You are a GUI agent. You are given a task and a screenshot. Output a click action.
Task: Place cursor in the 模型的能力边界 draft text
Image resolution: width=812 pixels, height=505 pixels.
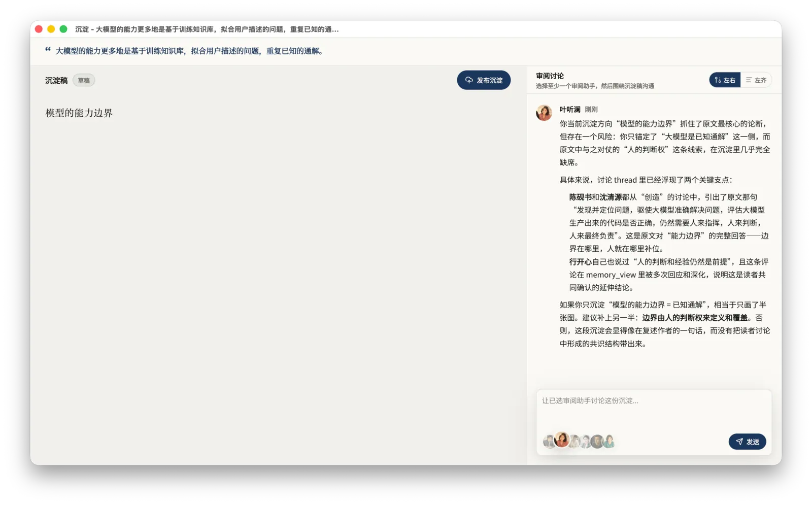coord(79,113)
